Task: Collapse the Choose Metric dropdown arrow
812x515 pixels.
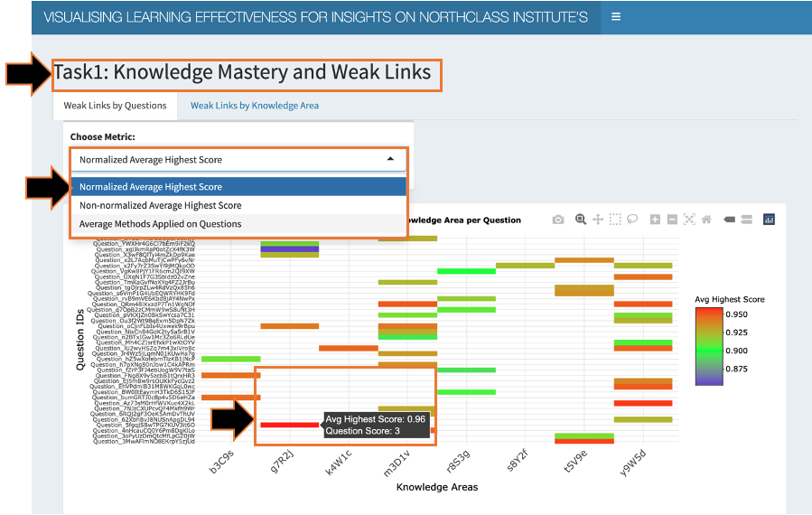Action: click(390, 159)
